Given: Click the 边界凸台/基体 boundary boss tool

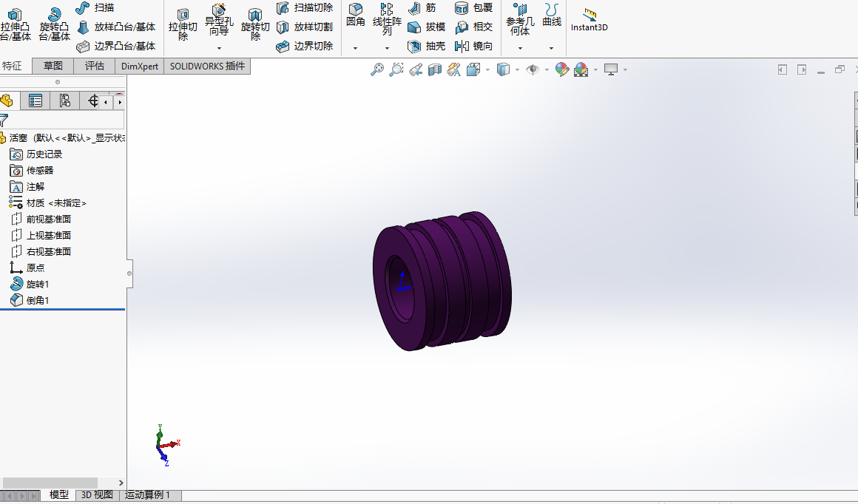Looking at the screenshot, I should [x=116, y=46].
